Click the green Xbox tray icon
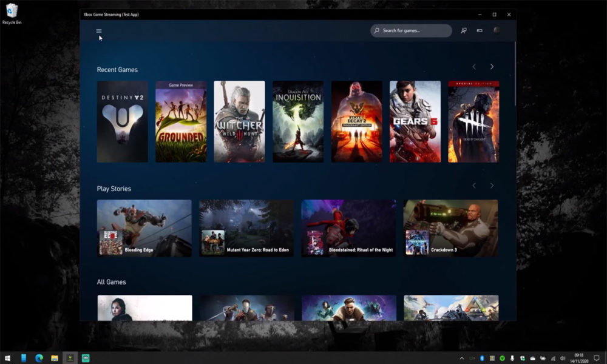 click(x=502, y=358)
